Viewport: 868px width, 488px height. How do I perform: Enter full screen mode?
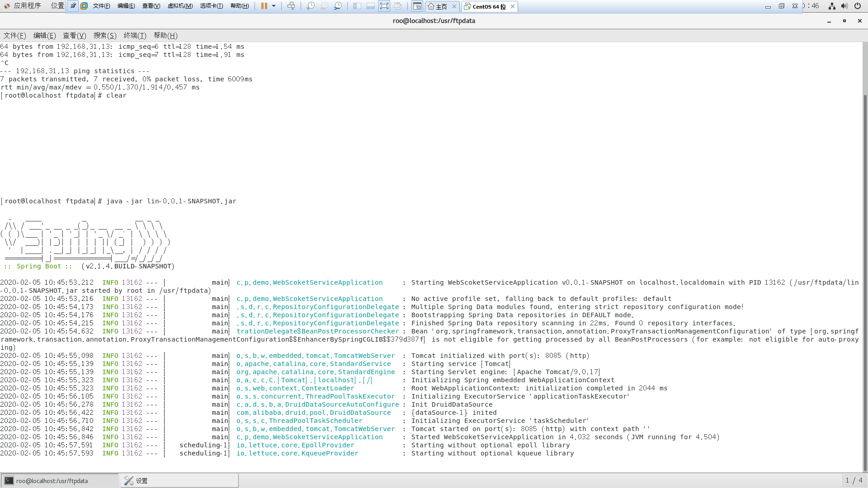(x=384, y=6)
